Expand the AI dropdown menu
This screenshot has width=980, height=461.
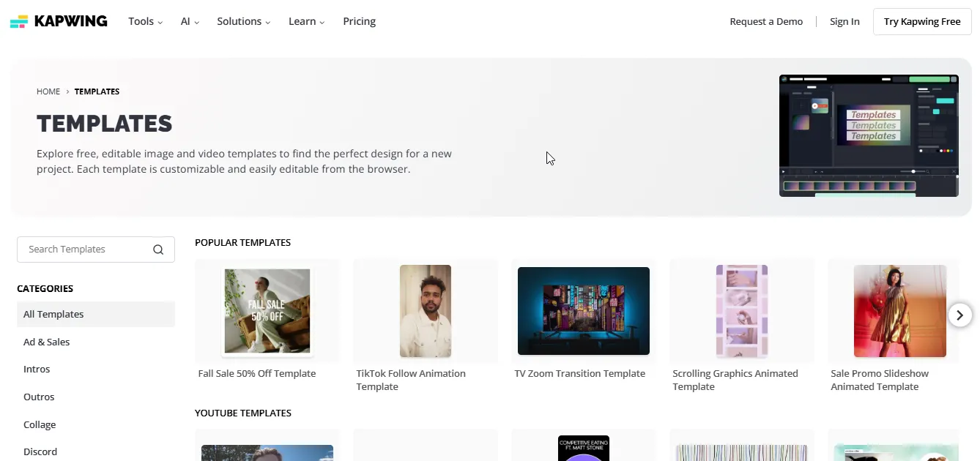190,21
